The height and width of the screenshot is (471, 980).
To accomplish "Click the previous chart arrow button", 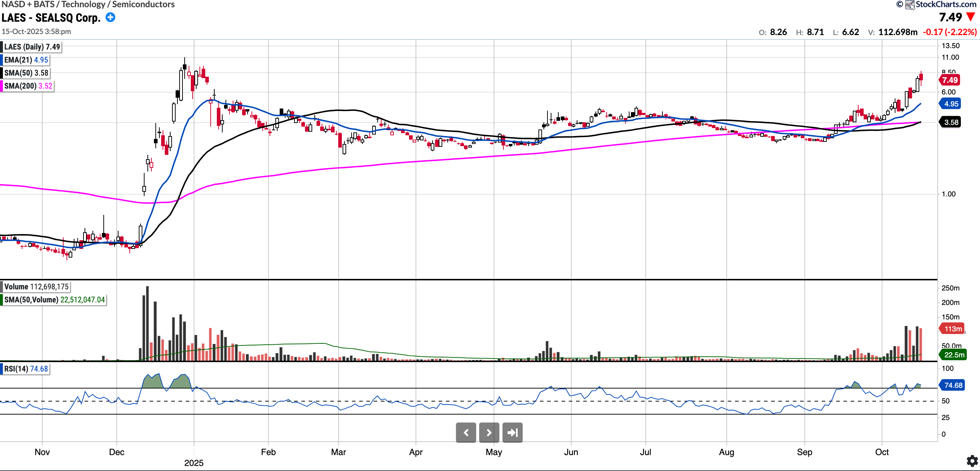I will [x=466, y=433].
